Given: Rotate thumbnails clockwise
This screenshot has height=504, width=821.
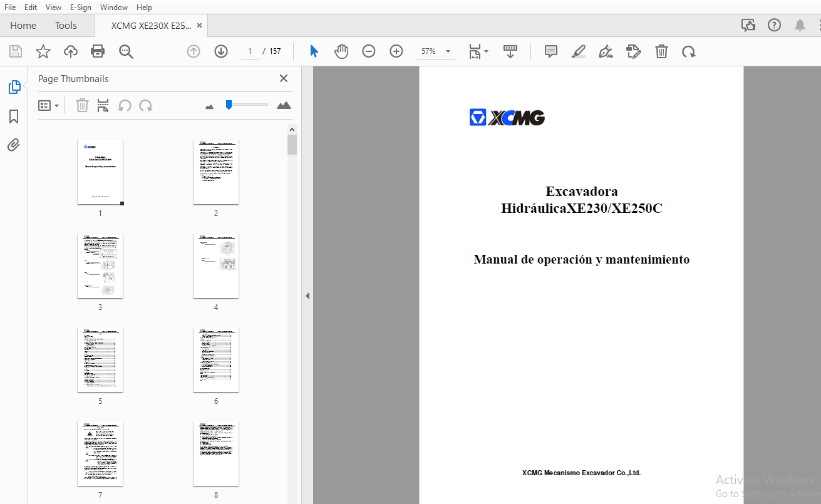Looking at the screenshot, I should (146, 105).
